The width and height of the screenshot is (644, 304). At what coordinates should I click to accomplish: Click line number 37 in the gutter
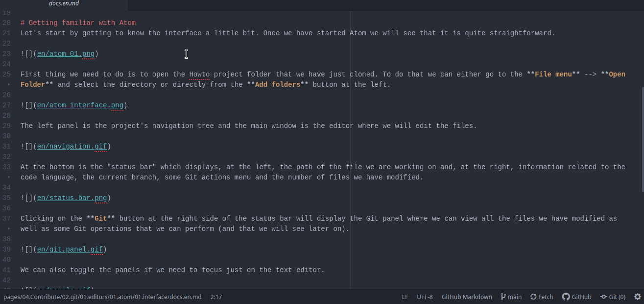6,218
